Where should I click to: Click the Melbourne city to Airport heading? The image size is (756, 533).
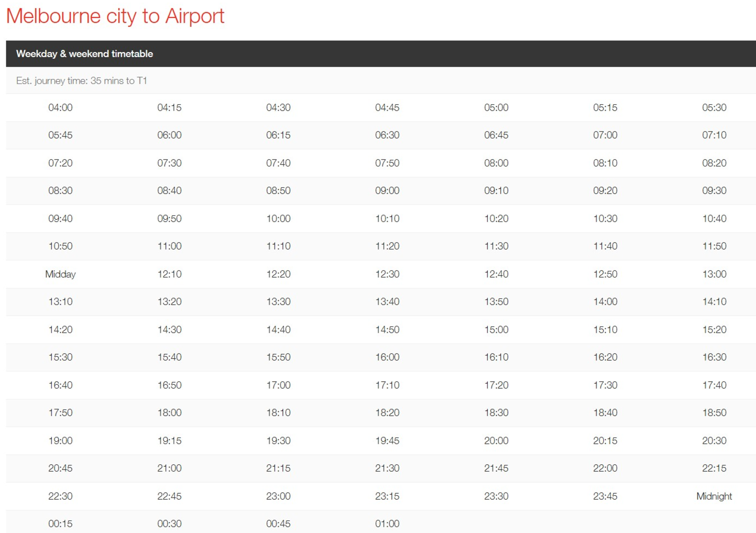pos(115,16)
